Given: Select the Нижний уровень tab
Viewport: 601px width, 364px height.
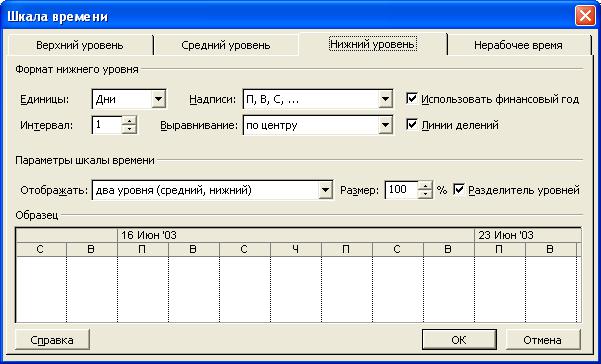Looking at the screenshot, I should pos(373,44).
